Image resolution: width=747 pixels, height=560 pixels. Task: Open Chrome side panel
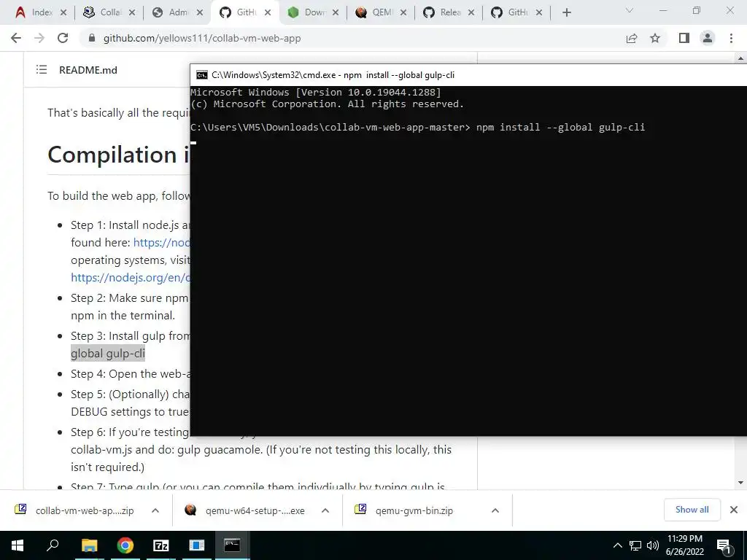point(684,38)
